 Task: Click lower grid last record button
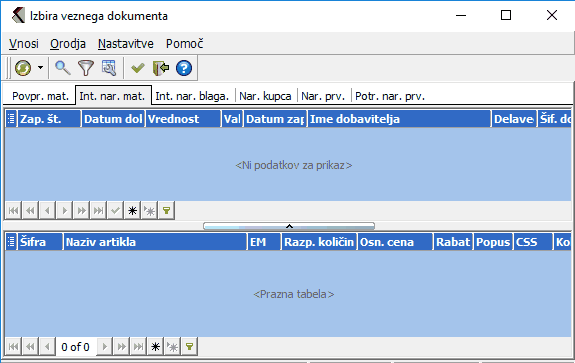(x=138, y=346)
